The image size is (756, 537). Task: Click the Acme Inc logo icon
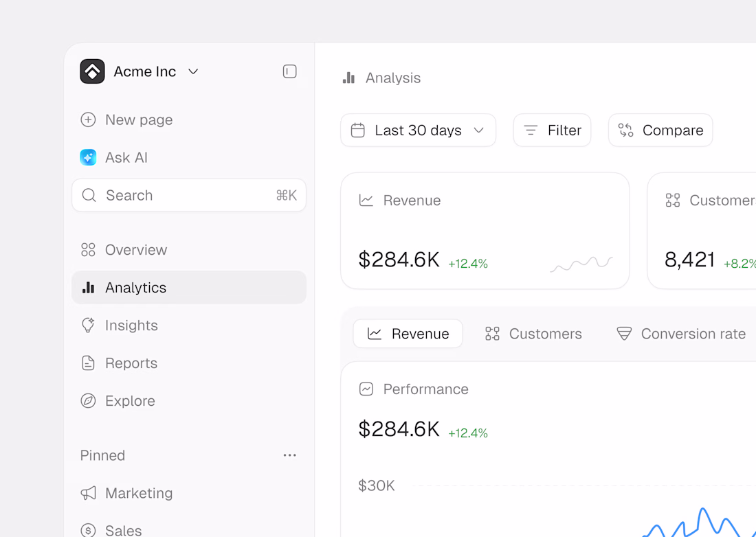(92, 71)
